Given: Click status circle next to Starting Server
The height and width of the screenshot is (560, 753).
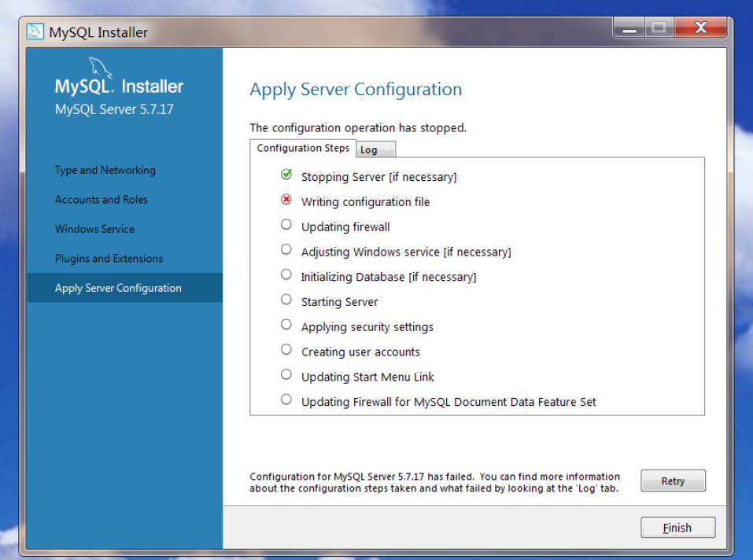Looking at the screenshot, I should (286, 300).
